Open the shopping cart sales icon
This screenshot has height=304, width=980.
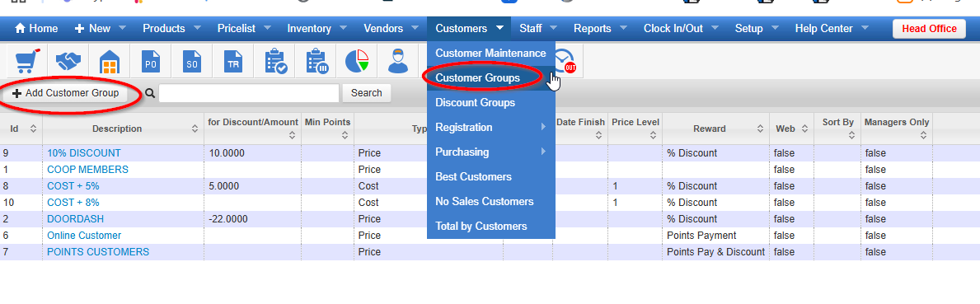[27, 61]
